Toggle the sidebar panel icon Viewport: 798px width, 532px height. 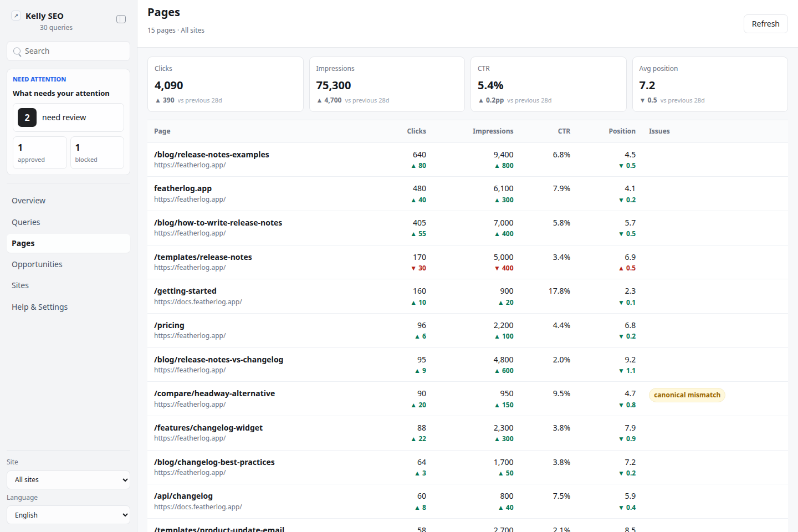121,19
